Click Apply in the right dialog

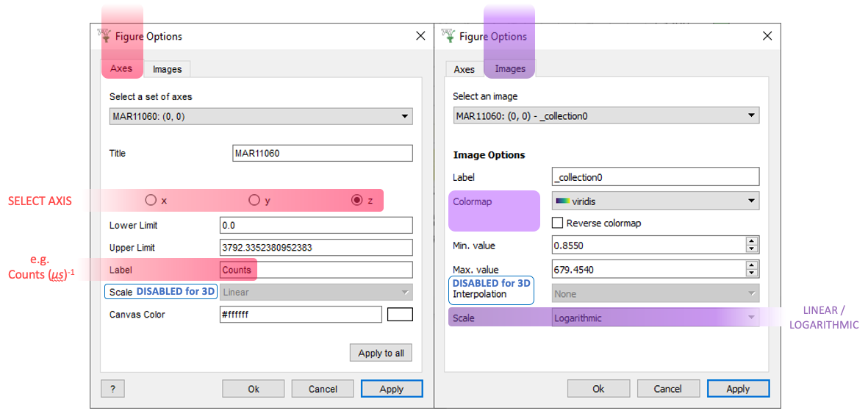click(x=738, y=389)
